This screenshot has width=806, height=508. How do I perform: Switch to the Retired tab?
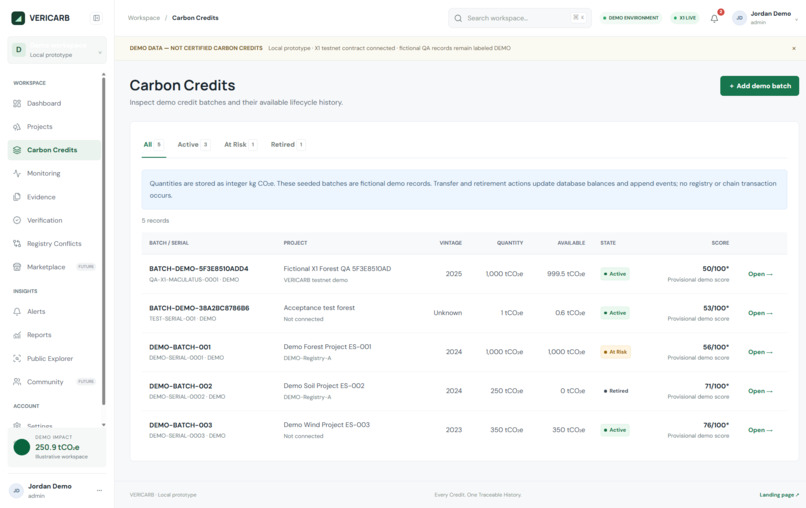(287, 145)
